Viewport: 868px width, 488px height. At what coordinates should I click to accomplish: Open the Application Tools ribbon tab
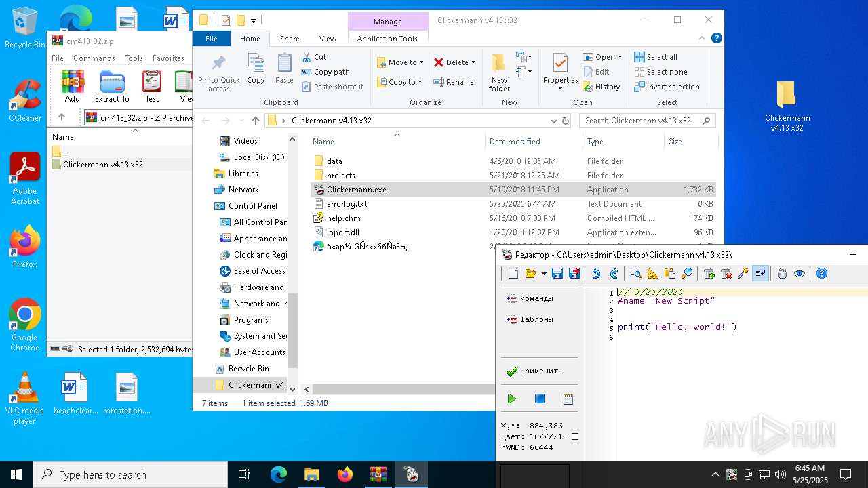coord(387,39)
